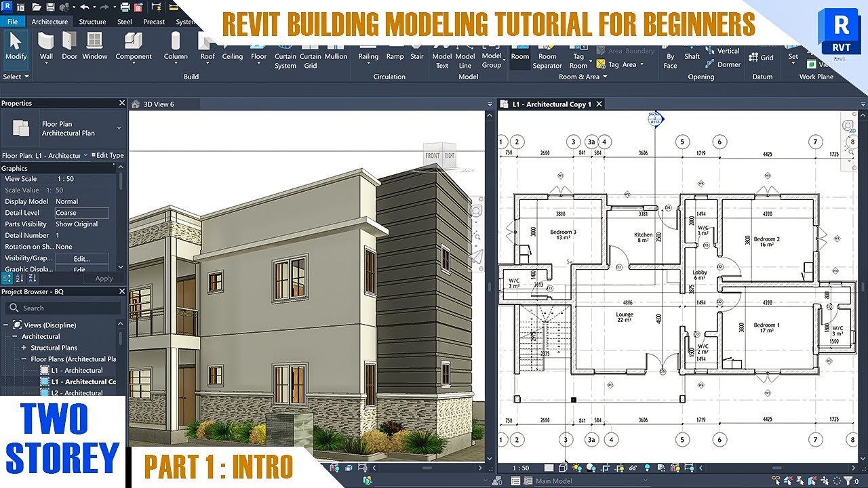This screenshot has width=868, height=488.
Task: Close the Project Browser panel
Action: click(x=122, y=291)
